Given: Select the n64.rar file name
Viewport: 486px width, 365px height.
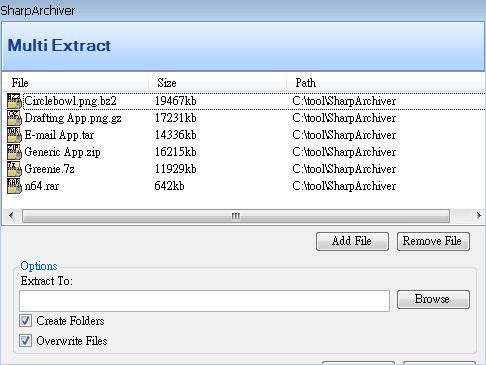Looking at the screenshot, I should (42, 186).
